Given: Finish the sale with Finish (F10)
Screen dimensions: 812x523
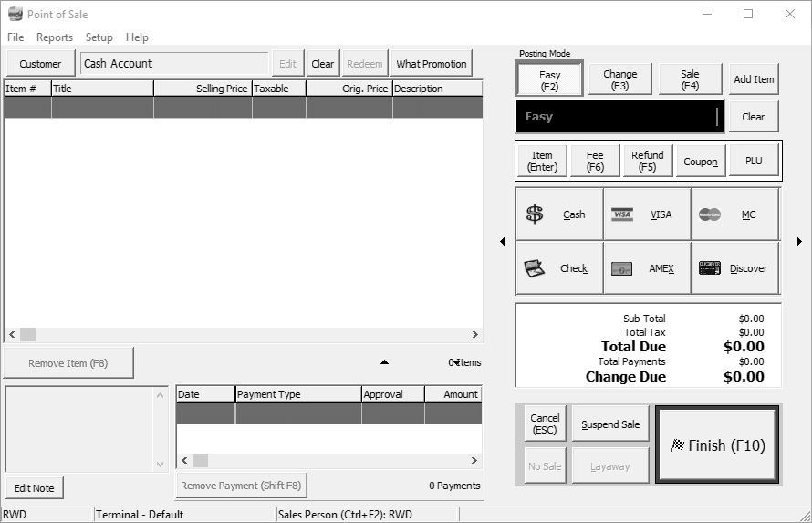Looking at the screenshot, I should click(717, 445).
